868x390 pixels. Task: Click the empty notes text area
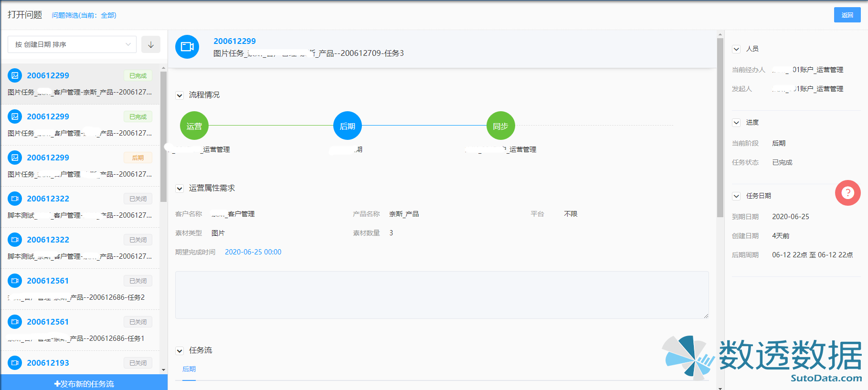[x=442, y=295]
